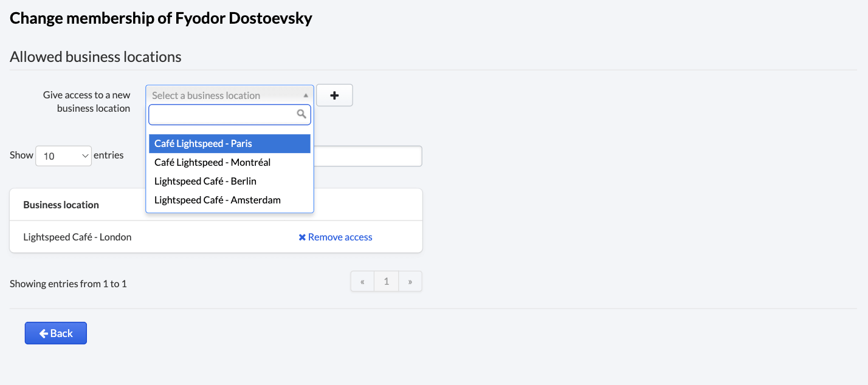The height and width of the screenshot is (385, 868).
Task: Go to previous page with « button
Action: click(x=362, y=282)
